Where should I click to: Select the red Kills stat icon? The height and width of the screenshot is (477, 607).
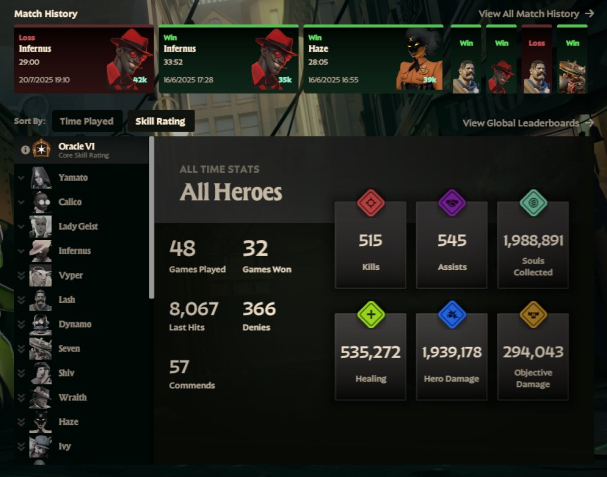[370, 202]
